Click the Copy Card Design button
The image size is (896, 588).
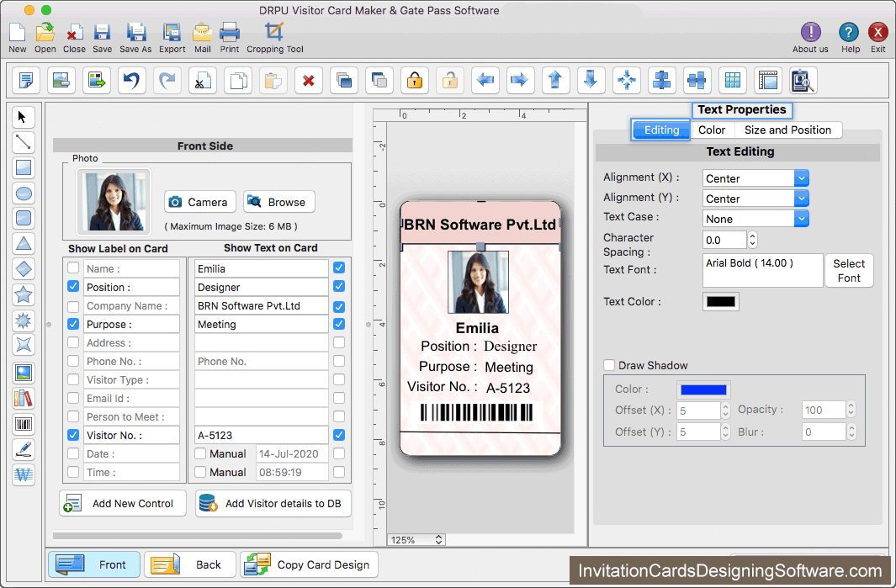coord(309,564)
